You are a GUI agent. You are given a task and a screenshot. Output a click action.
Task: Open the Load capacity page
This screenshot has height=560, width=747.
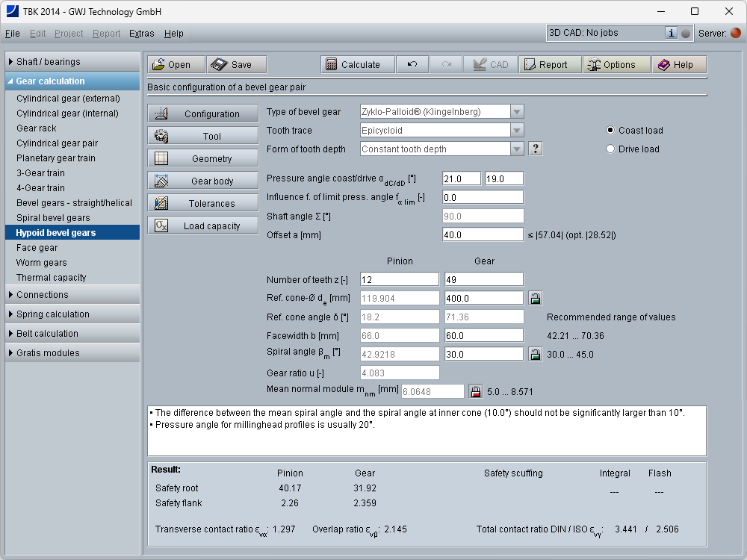pyautogui.click(x=202, y=226)
